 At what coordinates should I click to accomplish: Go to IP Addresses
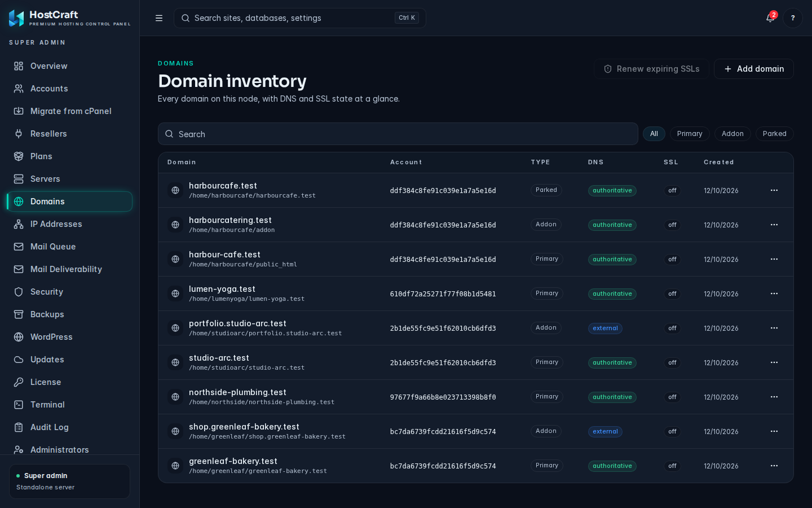[70, 224]
